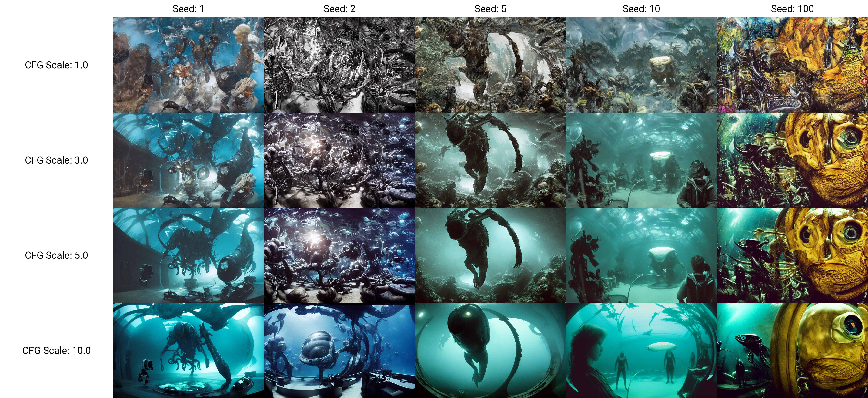Screen dimensions: 868x398
Task: Select the Seed 1, CFG 5.0 image
Action: click(x=188, y=255)
